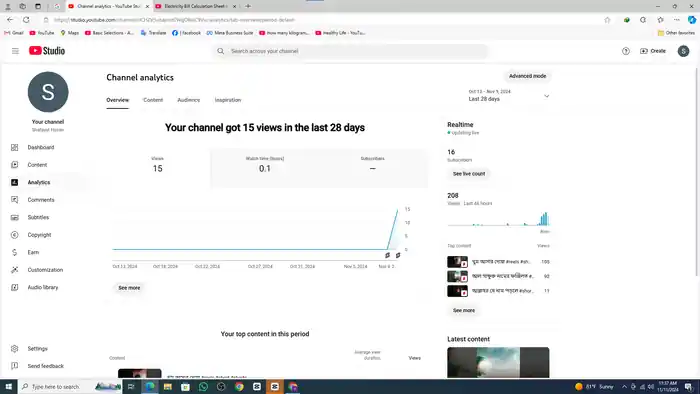Screen dimensions: 700x394
Task: Click the browser back arrow
Action: tap(10, 20)
